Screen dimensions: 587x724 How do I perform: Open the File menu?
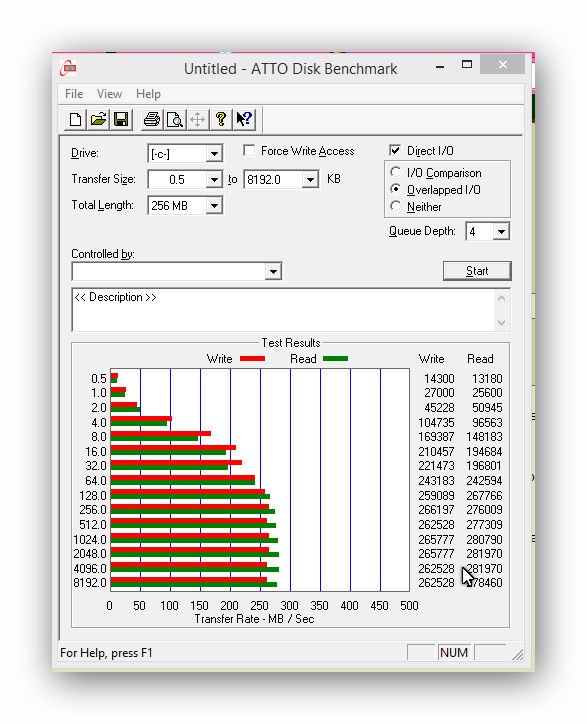[x=74, y=94]
